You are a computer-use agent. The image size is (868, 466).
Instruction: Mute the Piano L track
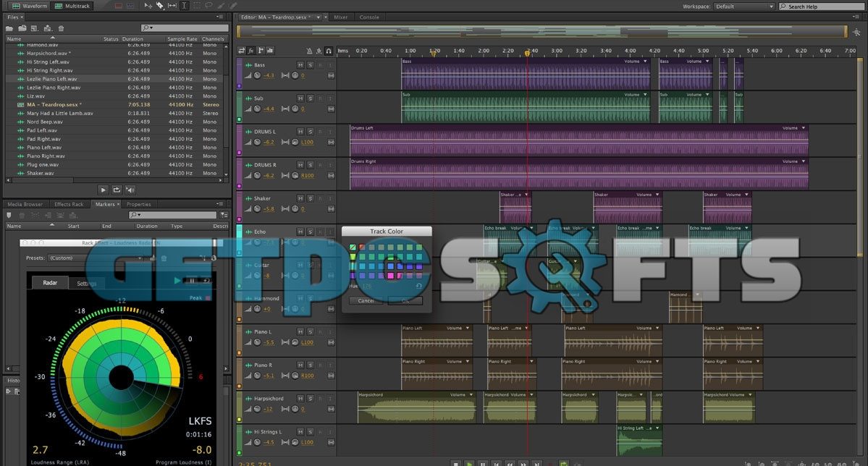300,331
